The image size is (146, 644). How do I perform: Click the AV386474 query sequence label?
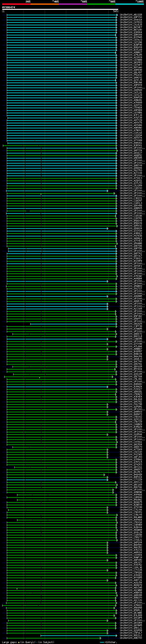8,7
